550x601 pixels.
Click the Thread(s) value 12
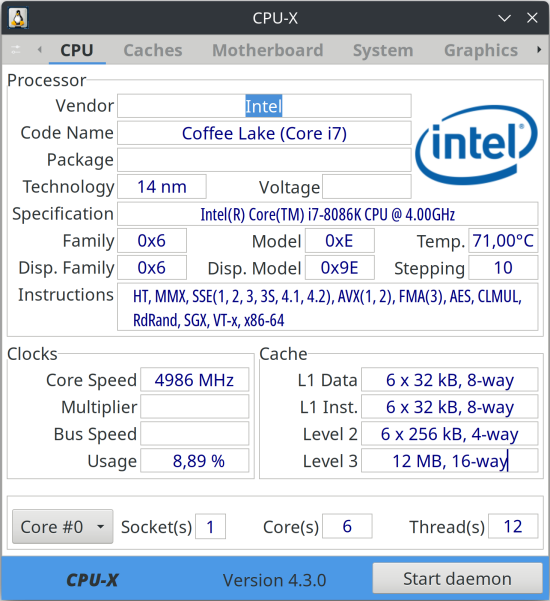[x=513, y=527]
